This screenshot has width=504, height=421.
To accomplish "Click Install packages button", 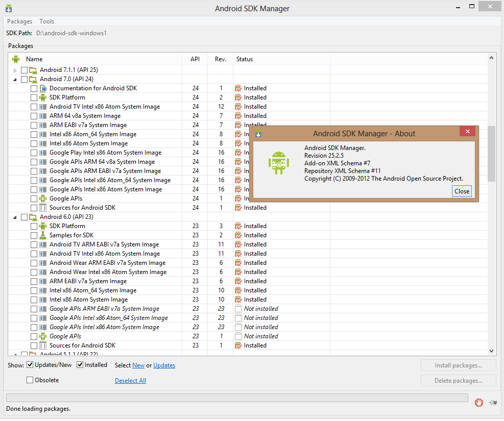I will pos(458,365).
